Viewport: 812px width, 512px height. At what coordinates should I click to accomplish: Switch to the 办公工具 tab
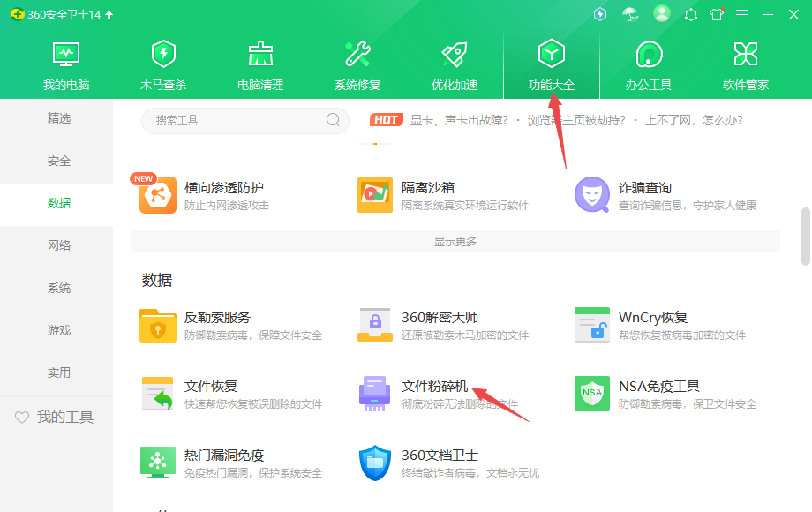(x=648, y=62)
